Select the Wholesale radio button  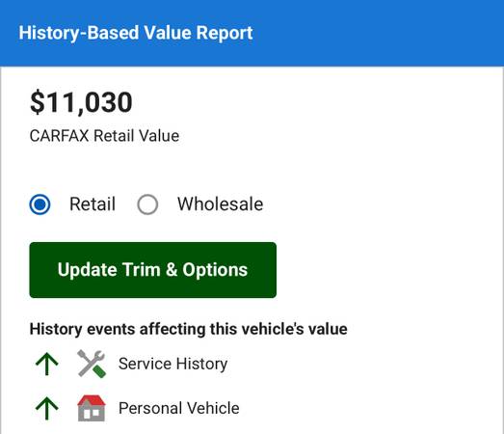click(147, 204)
